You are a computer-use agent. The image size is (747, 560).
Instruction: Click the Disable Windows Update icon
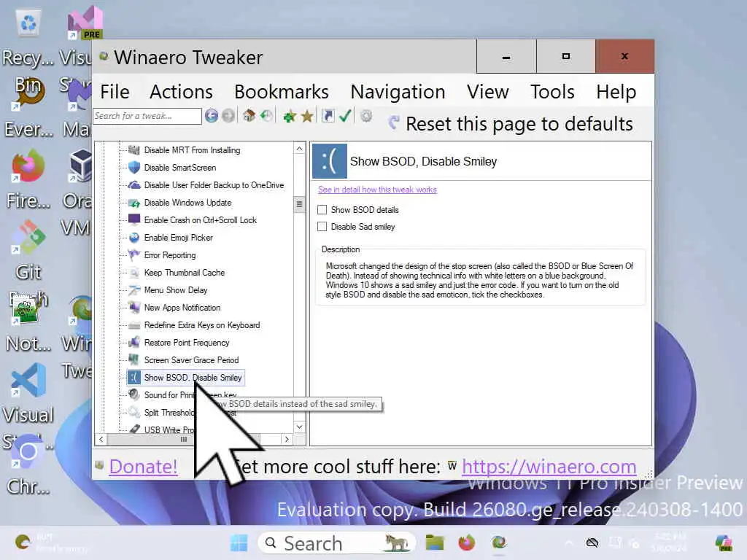(x=134, y=203)
